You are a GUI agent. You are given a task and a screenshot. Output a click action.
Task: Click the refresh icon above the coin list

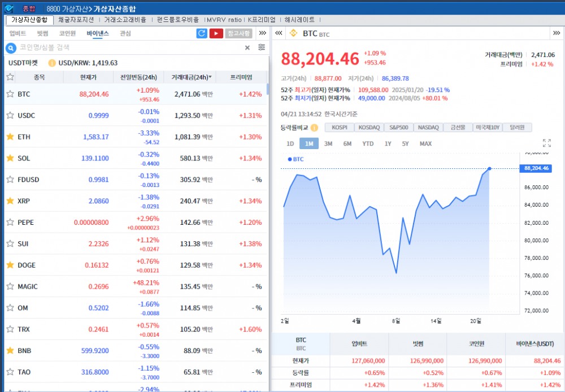202,33
